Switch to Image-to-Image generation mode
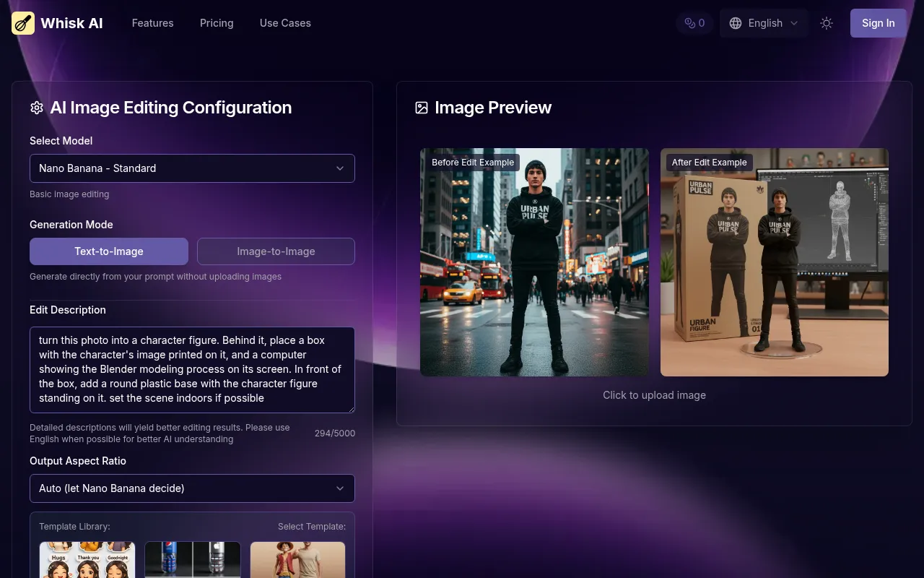This screenshot has height=578, width=924. point(276,251)
